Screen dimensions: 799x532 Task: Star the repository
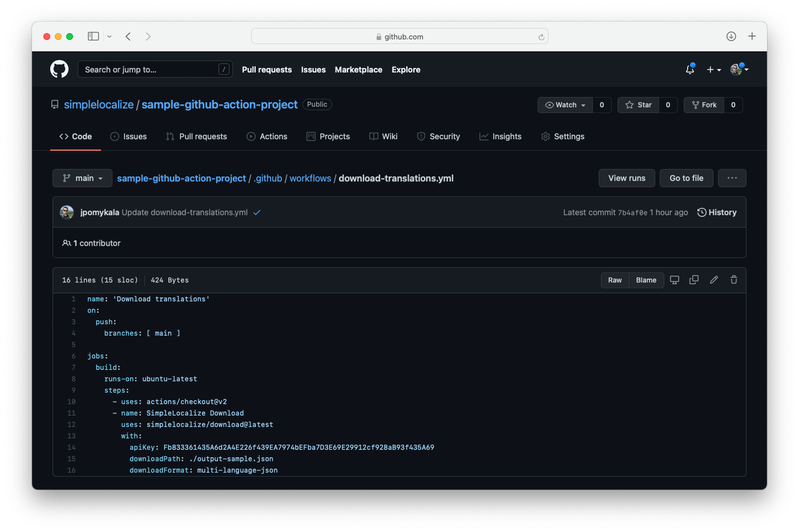pyautogui.click(x=639, y=105)
